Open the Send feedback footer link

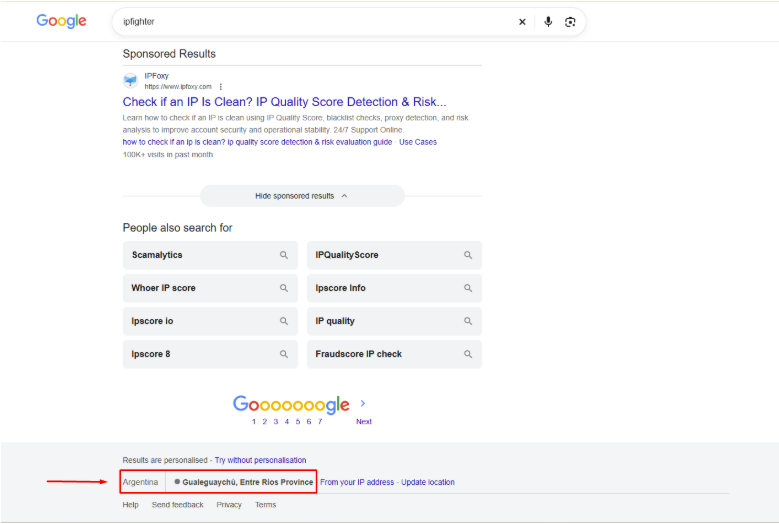pyautogui.click(x=177, y=505)
